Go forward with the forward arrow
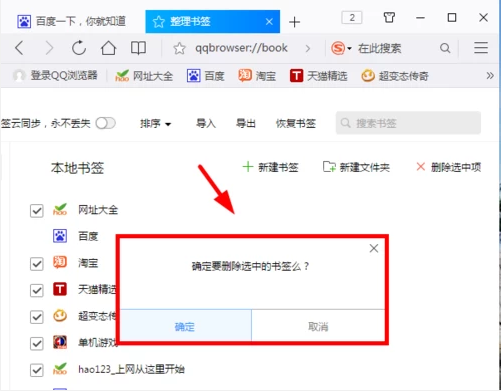 49,48
